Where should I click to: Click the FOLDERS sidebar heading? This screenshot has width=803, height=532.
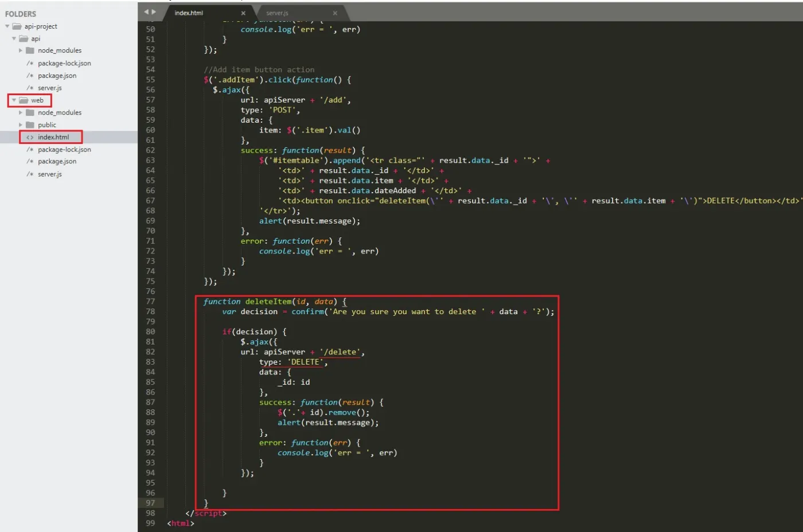point(21,14)
